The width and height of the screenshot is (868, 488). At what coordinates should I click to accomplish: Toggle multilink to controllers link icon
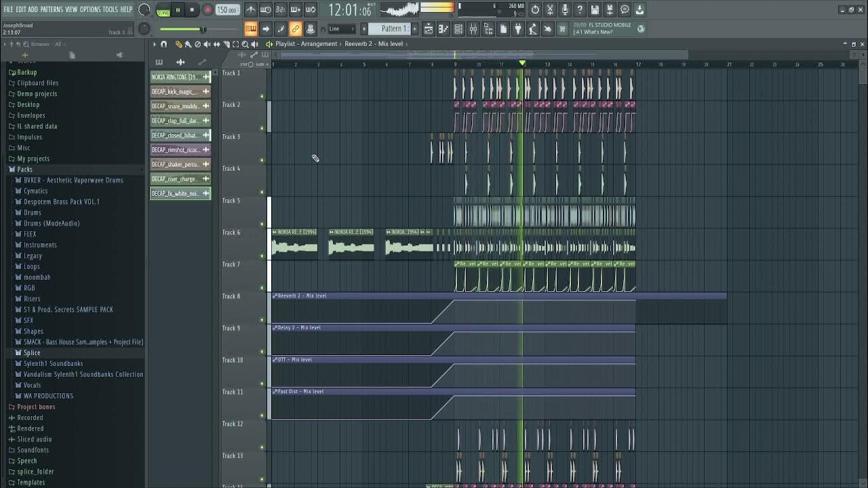click(296, 28)
